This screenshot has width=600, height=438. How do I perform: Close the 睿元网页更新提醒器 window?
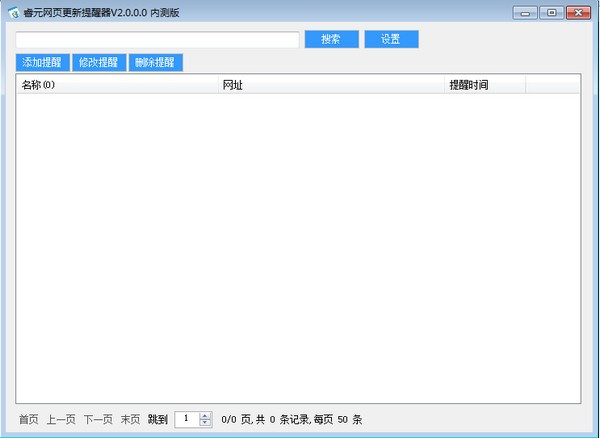[578, 12]
